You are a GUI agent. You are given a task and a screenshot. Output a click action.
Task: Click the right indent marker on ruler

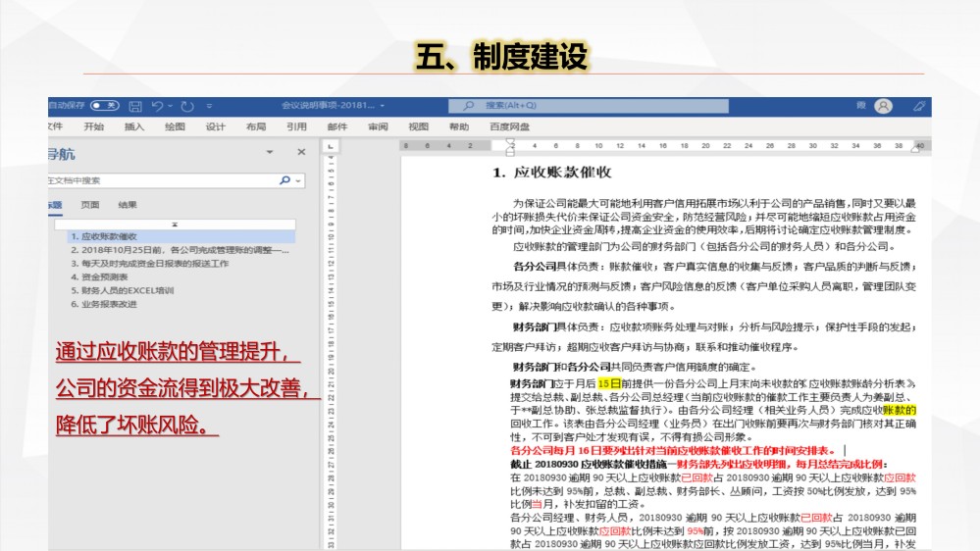(916, 147)
